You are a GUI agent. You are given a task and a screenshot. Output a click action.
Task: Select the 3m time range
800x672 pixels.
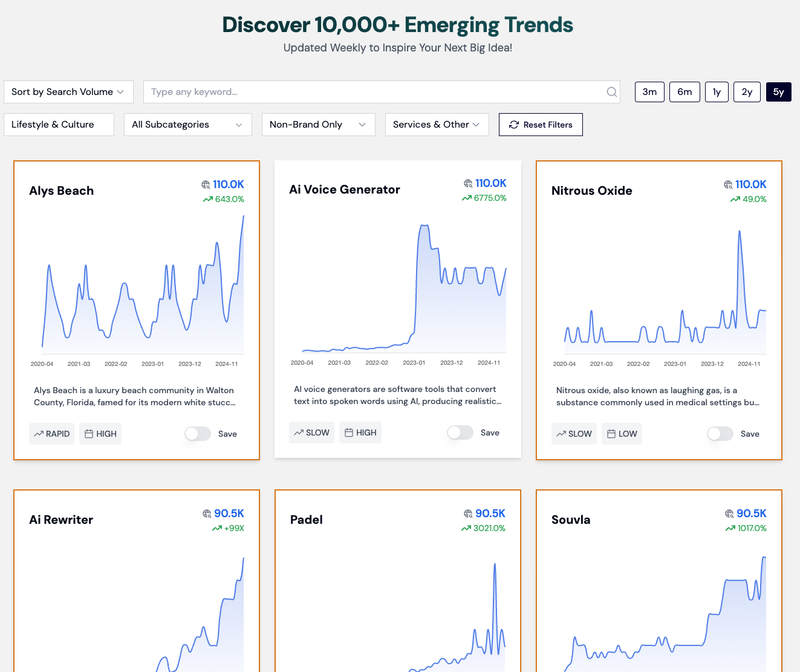coord(649,92)
